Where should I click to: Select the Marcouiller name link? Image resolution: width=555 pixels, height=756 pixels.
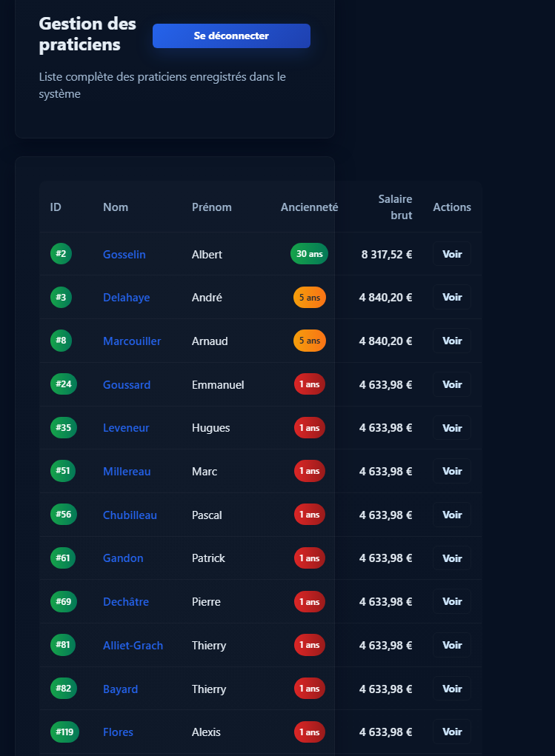click(x=132, y=341)
